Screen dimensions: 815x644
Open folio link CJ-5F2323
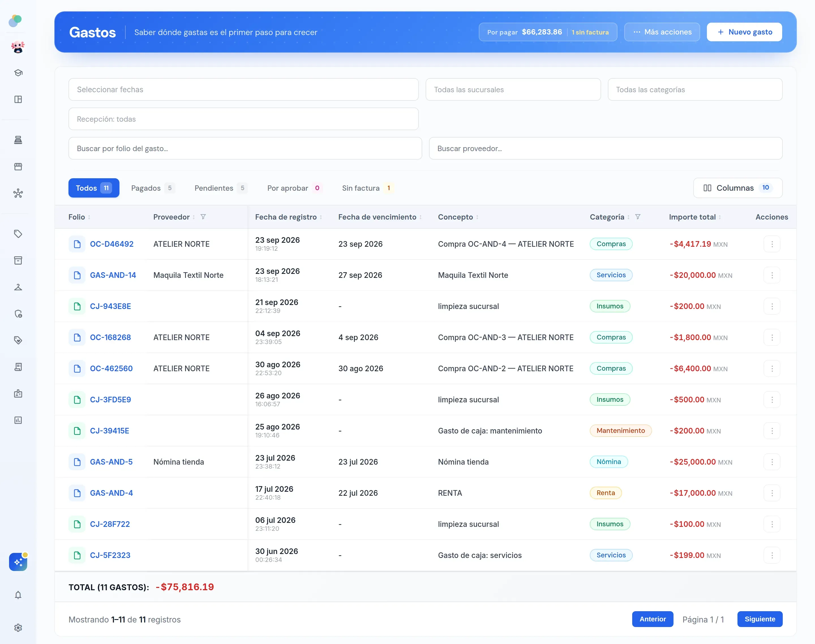click(x=110, y=555)
